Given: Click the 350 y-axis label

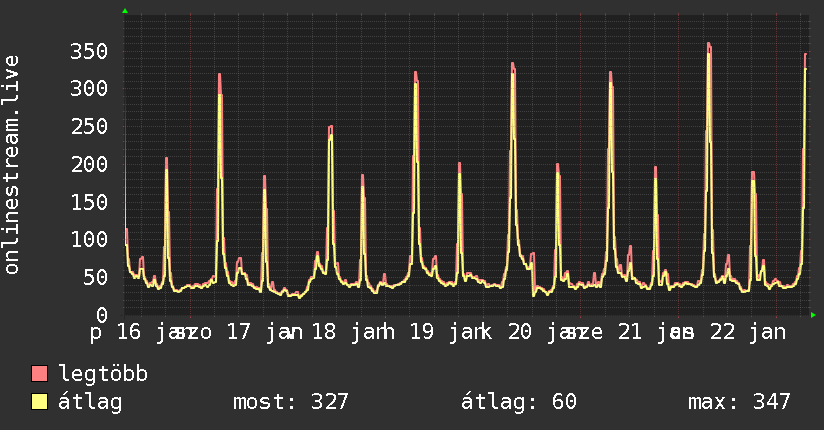Looking at the screenshot, I should tap(89, 51).
